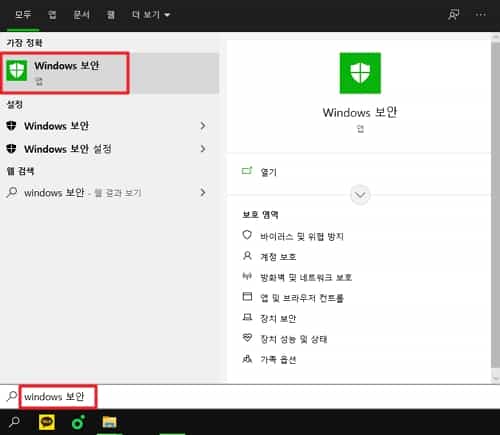Click the shield icon for virus protection

click(x=247, y=235)
